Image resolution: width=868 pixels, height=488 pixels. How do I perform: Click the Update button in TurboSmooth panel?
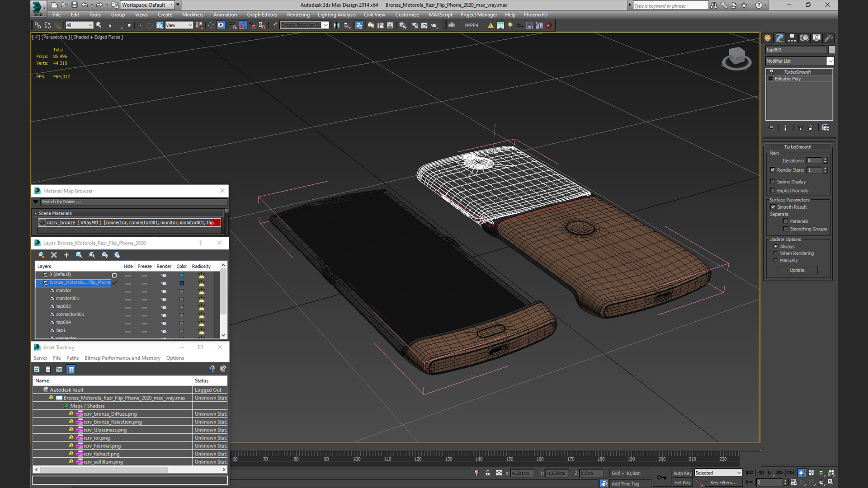click(797, 270)
